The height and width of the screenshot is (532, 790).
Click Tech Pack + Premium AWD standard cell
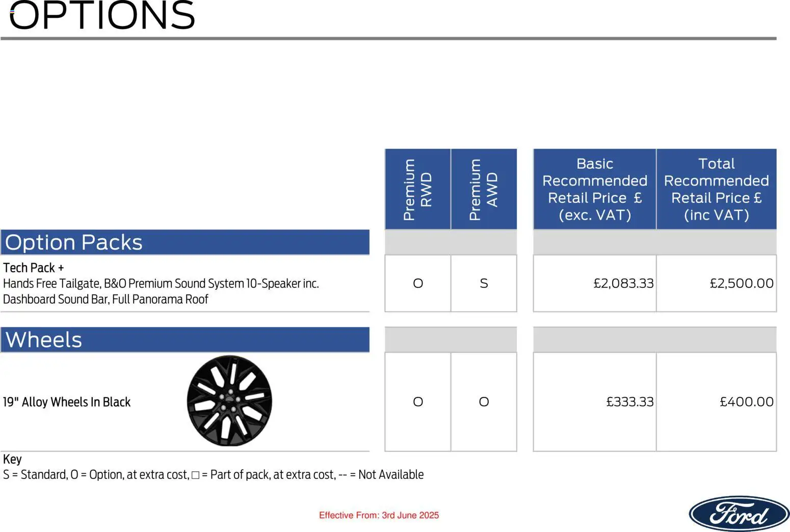484,283
